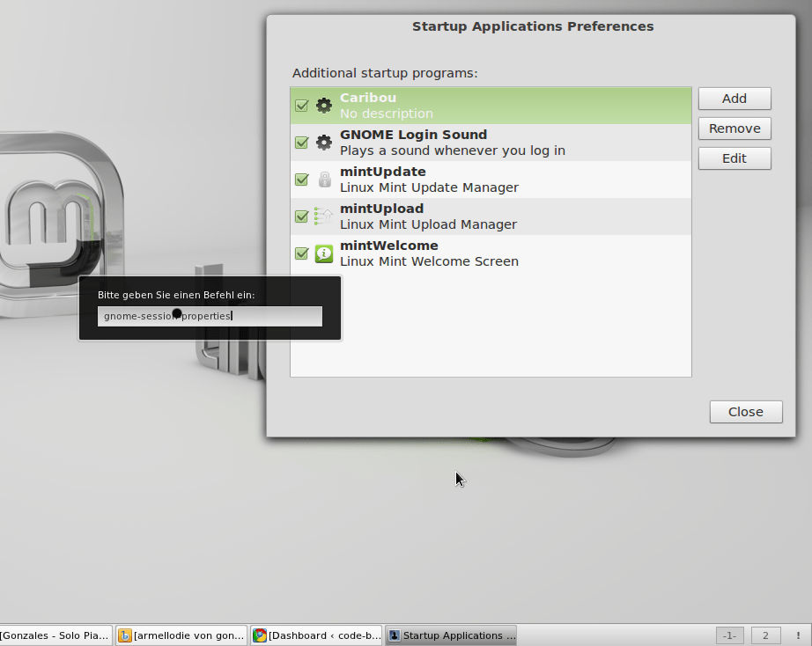Image resolution: width=812 pixels, height=646 pixels.
Task: Toggle the mintUpload checkbox off
Action: (x=301, y=216)
